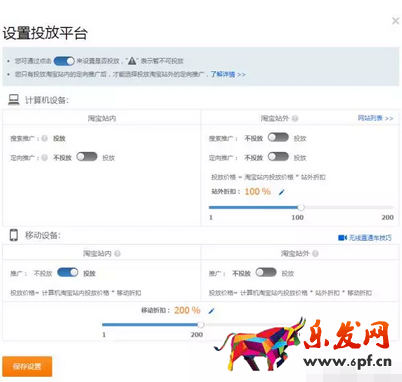The image size is (402, 382).
Task: Click the sample toggle in the info banner
Action: 64,61
